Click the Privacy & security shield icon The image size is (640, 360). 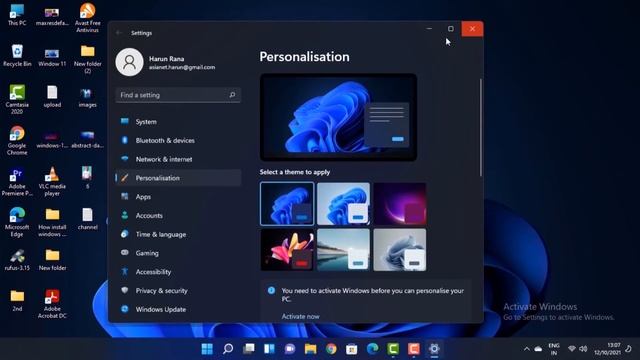[x=125, y=290]
